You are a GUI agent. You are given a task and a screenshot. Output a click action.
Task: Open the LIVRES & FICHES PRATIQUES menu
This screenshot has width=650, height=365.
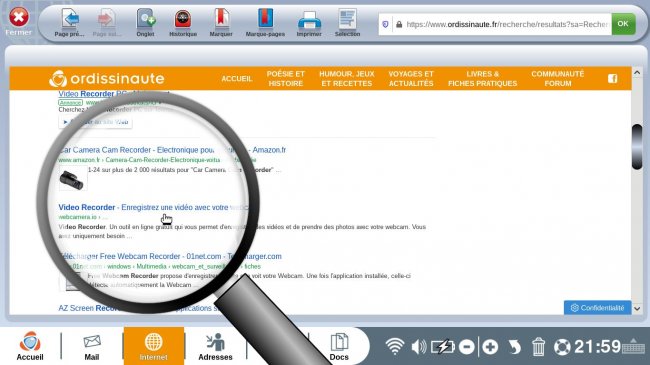click(x=483, y=78)
